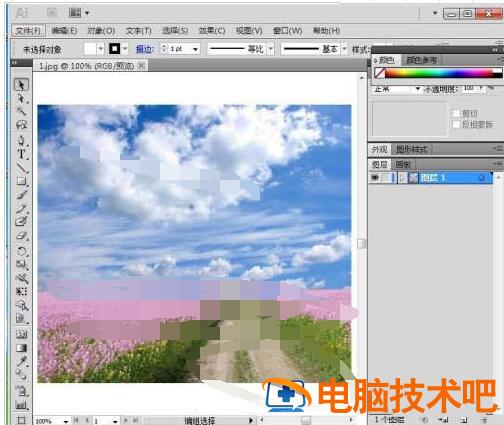The height and width of the screenshot is (425, 504).
Task: Enable the 剪切 checkbox
Action: tap(457, 113)
